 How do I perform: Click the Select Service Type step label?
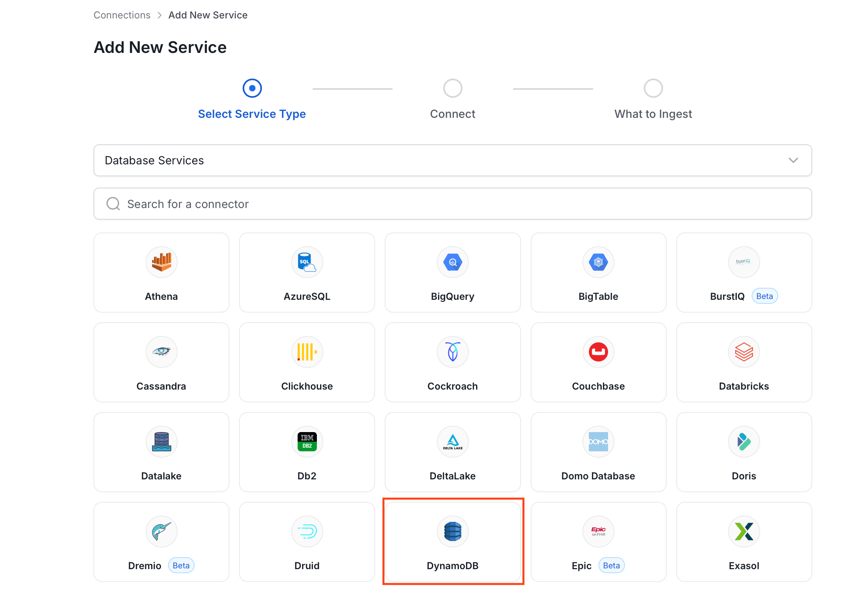pos(252,114)
